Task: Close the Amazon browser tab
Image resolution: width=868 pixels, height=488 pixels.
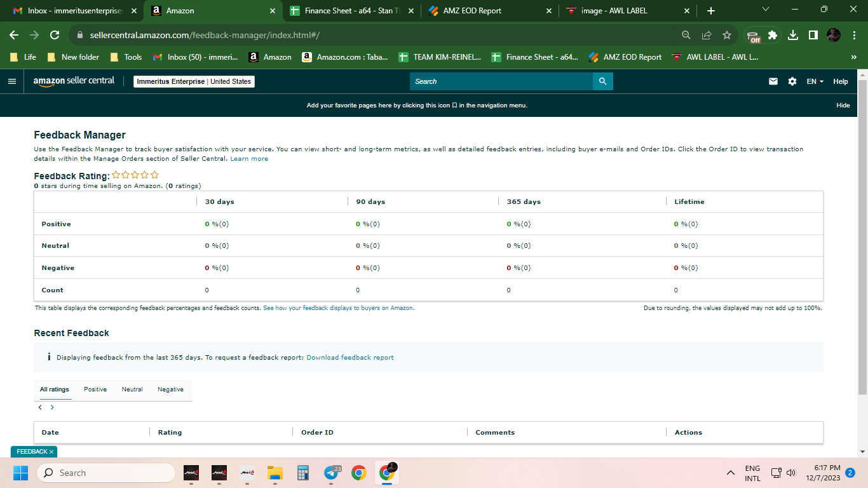Action: (x=273, y=11)
